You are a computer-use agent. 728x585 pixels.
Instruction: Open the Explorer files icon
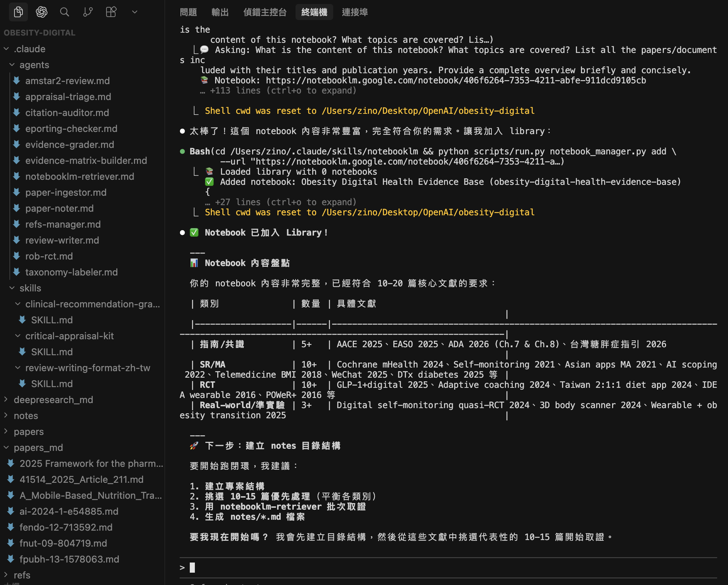tap(18, 12)
